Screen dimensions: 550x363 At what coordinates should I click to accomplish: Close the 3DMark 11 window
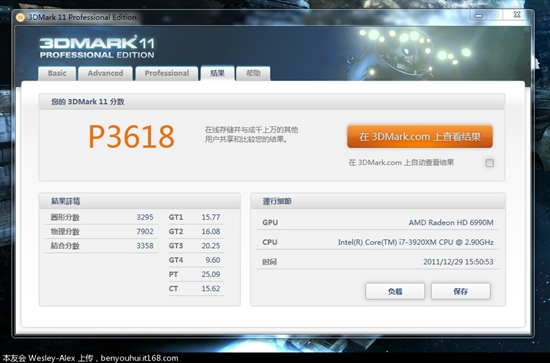[x=517, y=15]
